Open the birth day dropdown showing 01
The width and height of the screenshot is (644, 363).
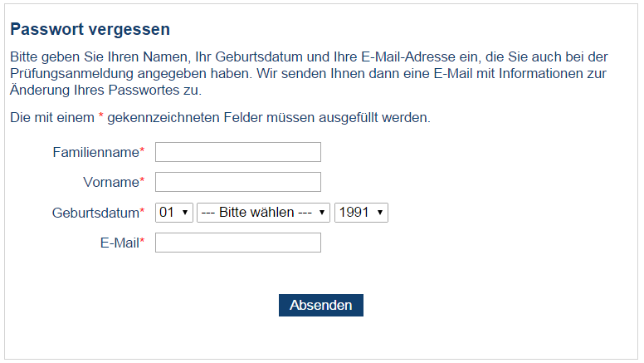[x=174, y=213]
